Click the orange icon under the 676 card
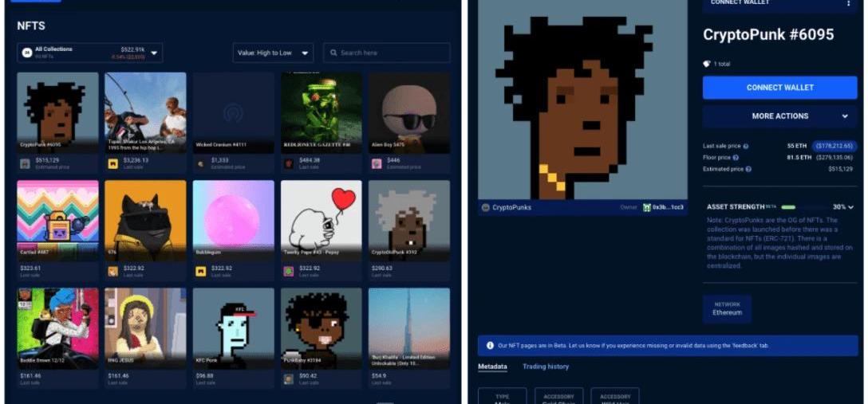The height and width of the screenshot is (404, 868). coord(113,272)
